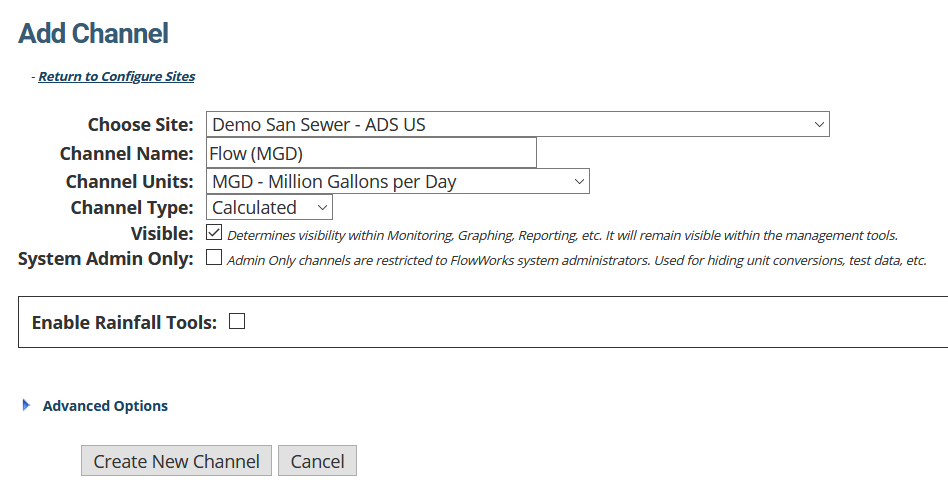Click the Advanced Options label

pos(105,406)
